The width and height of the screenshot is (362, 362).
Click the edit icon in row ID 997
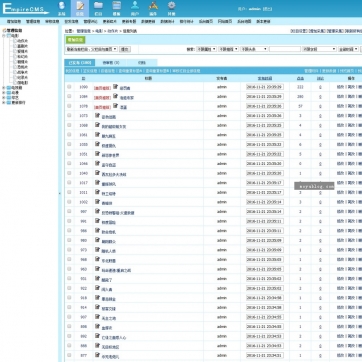pyautogui.click(x=97, y=211)
